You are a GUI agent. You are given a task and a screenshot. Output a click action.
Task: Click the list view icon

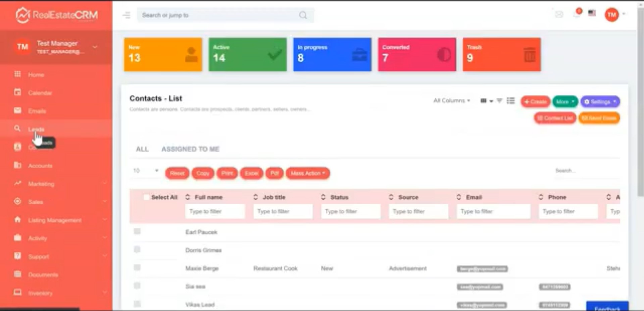(x=510, y=101)
